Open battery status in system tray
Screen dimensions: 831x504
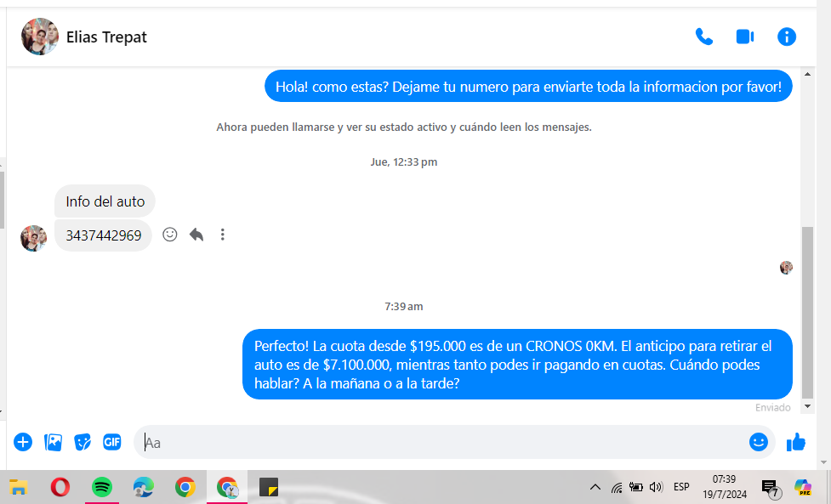[635, 487]
